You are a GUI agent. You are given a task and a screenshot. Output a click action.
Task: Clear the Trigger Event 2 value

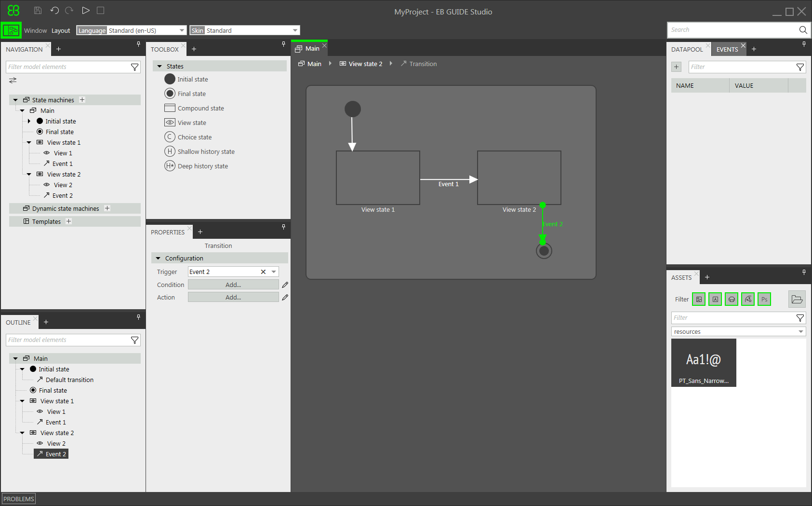[263, 272]
